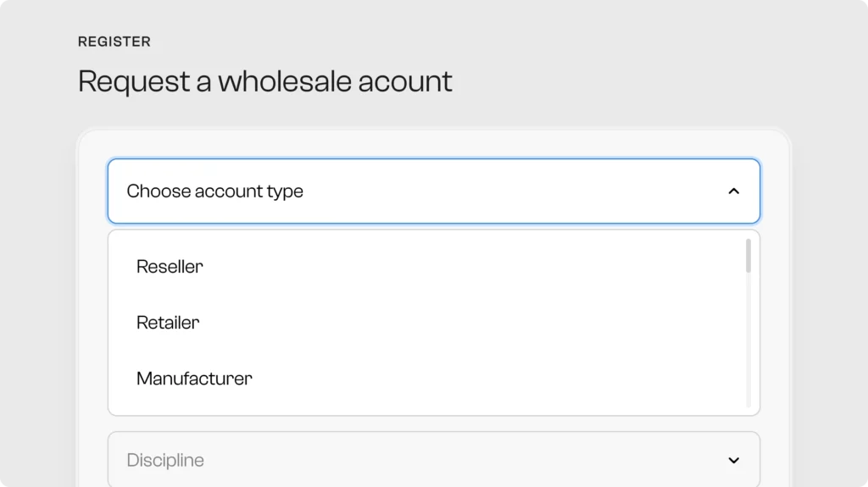The height and width of the screenshot is (487, 868).
Task: Click the down chevron in Discipline field
Action: (733, 461)
